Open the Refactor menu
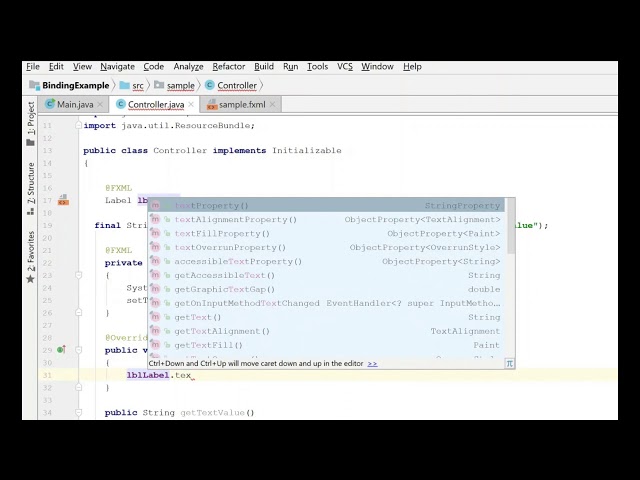The height and width of the screenshot is (480, 640). click(x=229, y=67)
